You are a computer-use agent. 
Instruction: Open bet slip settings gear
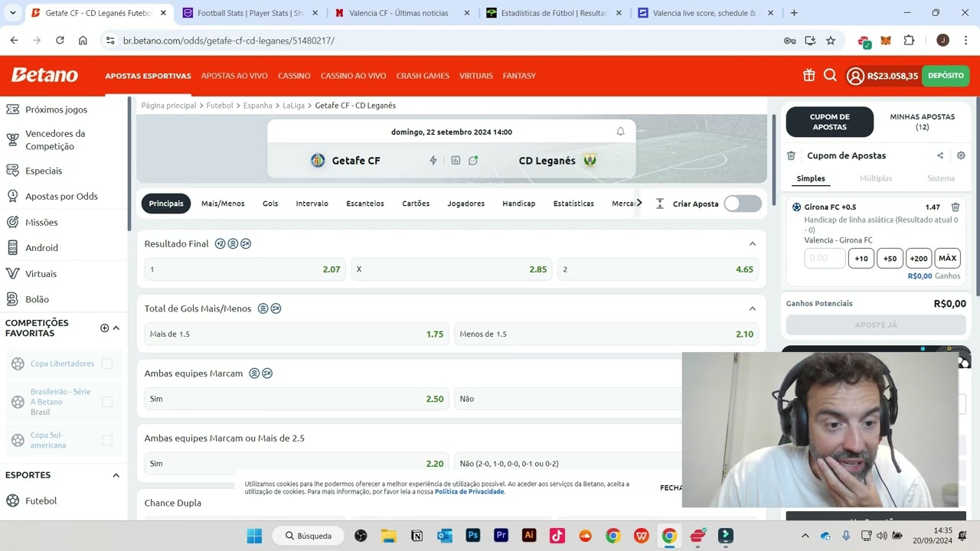click(x=961, y=155)
